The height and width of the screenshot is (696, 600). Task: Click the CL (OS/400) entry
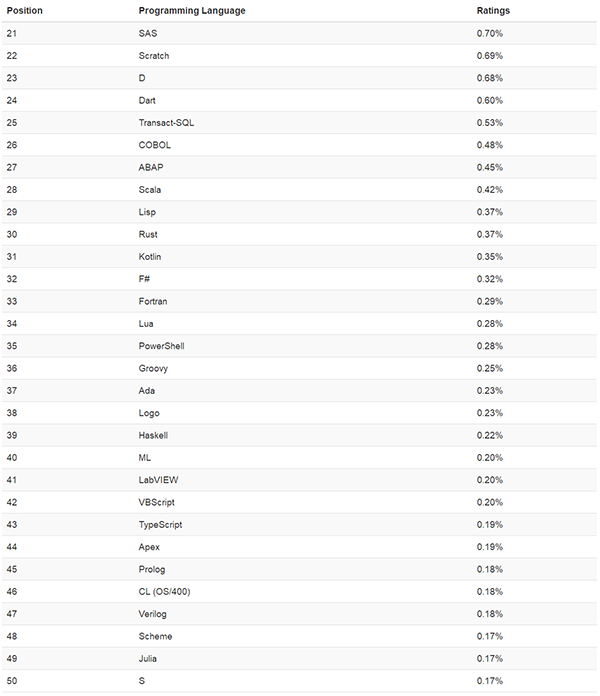(x=163, y=592)
